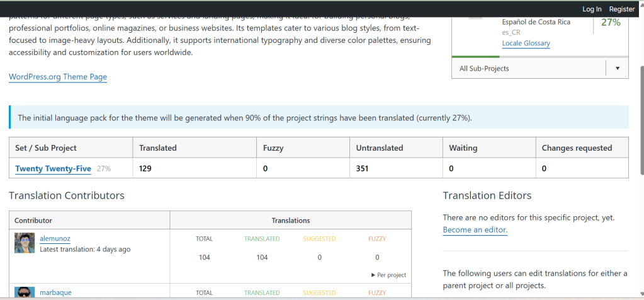Click the es_CR locale code
The height and width of the screenshot is (300, 644).
pyautogui.click(x=510, y=33)
